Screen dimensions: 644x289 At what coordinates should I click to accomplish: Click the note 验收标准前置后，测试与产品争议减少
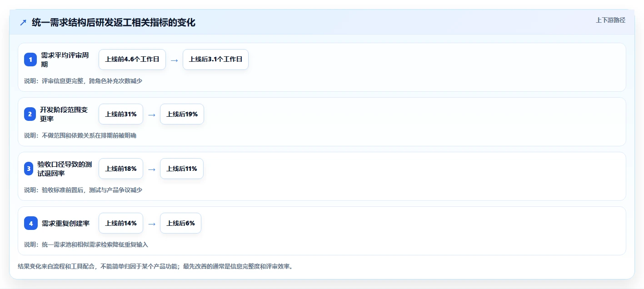coord(83,190)
